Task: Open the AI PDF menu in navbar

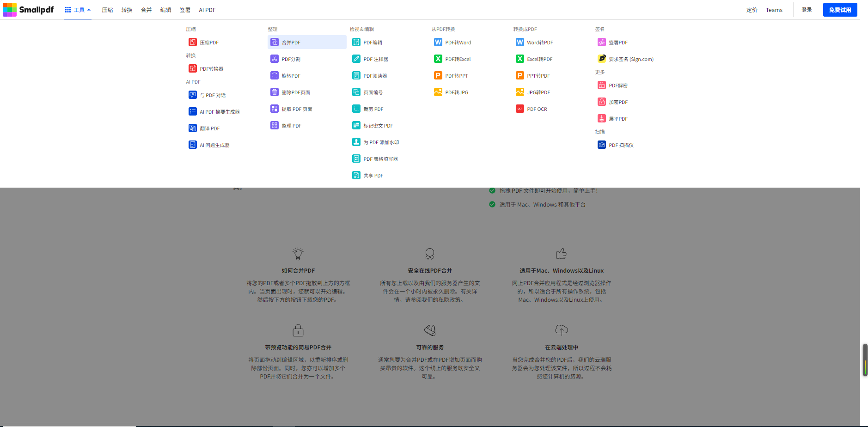Action: click(207, 10)
